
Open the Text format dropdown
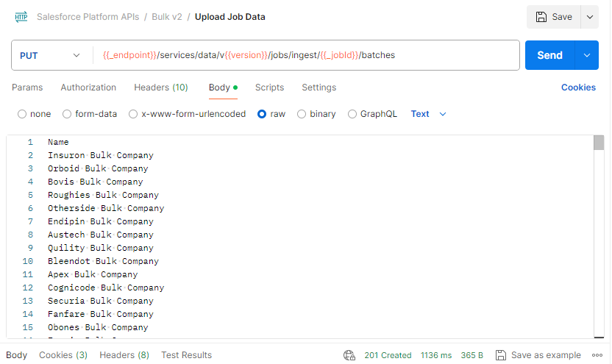point(428,114)
